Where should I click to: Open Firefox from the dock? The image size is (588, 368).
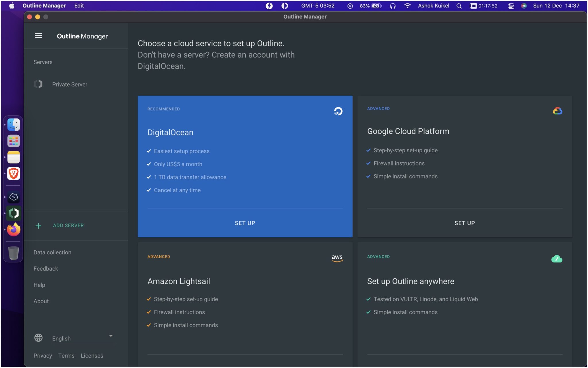13,229
